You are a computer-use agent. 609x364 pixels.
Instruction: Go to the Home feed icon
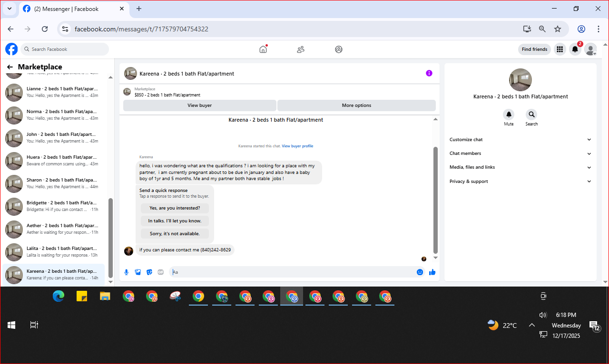tap(263, 49)
